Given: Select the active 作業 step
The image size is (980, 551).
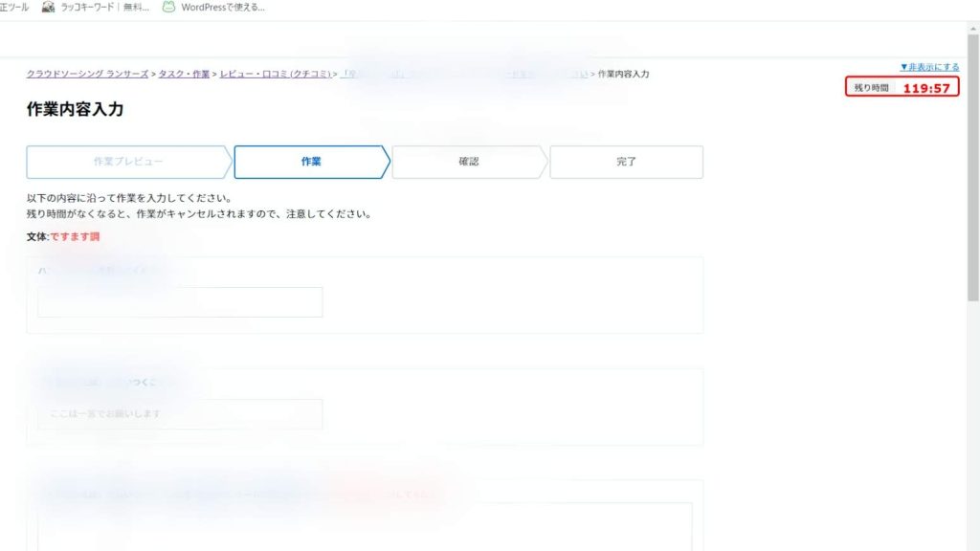Looking at the screenshot, I should tap(311, 162).
